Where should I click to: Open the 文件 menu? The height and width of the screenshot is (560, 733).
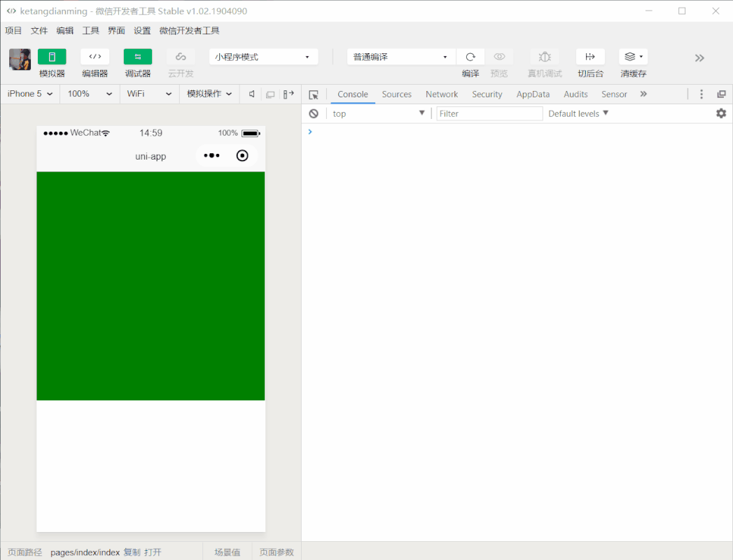click(x=39, y=31)
